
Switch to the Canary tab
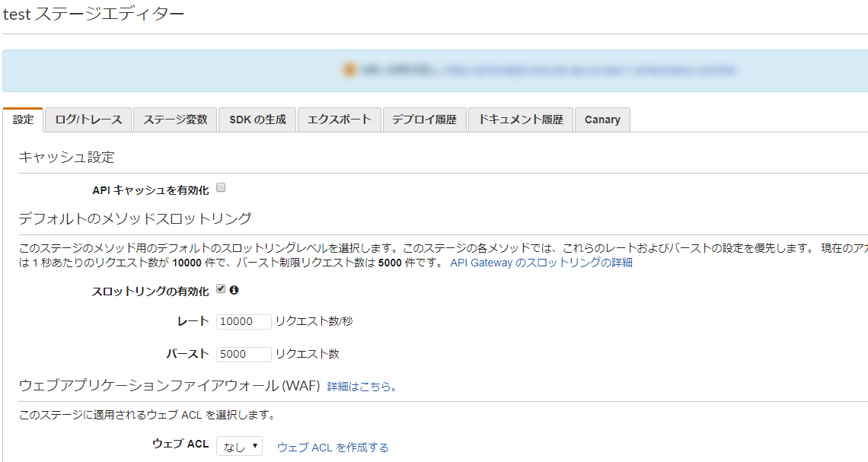point(602,119)
